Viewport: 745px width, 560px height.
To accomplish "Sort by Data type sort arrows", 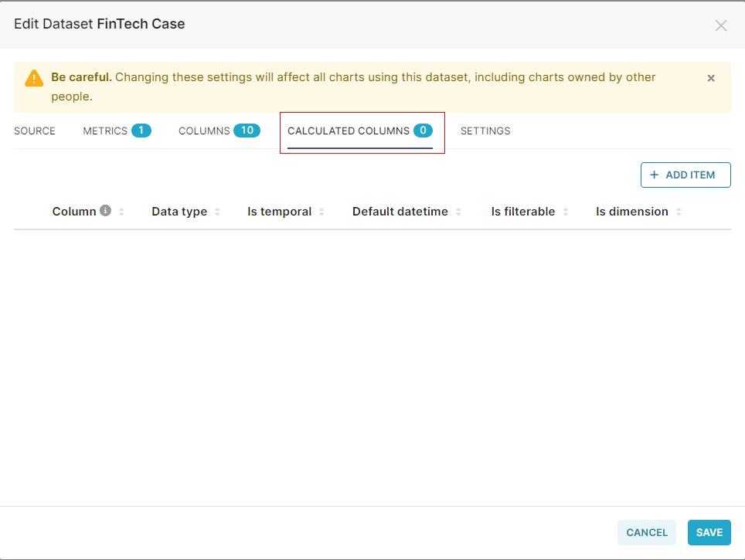I will [x=217, y=212].
